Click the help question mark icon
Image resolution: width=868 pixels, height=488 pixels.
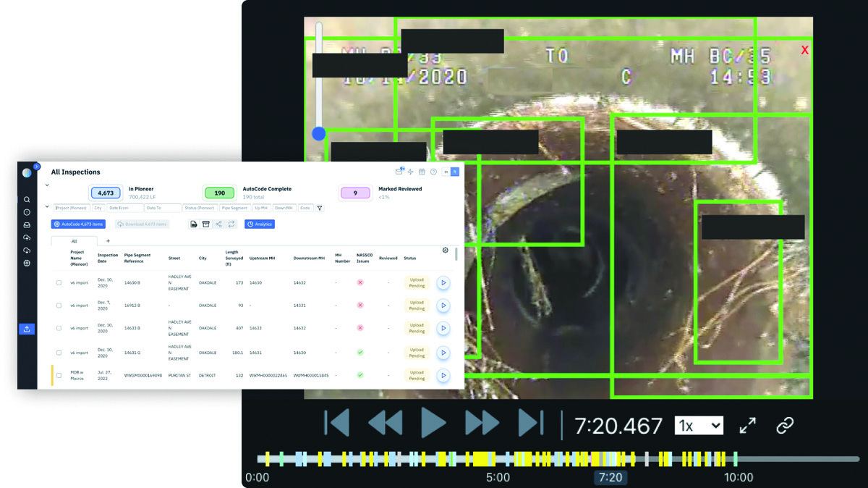433,172
